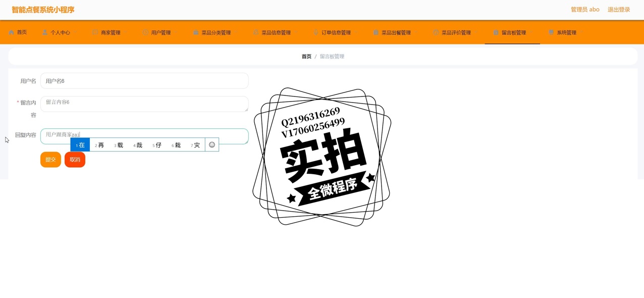Open the 菜品信息管理 menu
Image resolution: width=644 pixels, height=298 pixels.
(276, 33)
